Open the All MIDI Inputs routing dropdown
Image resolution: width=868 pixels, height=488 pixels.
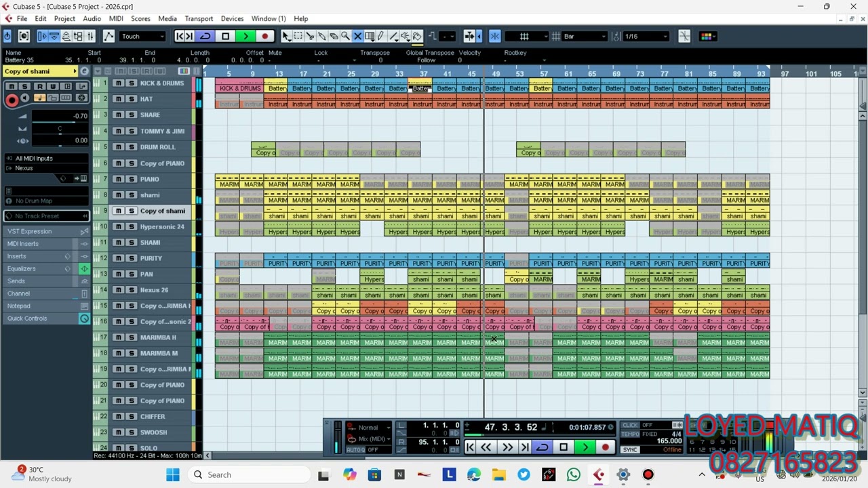click(47, 159)
